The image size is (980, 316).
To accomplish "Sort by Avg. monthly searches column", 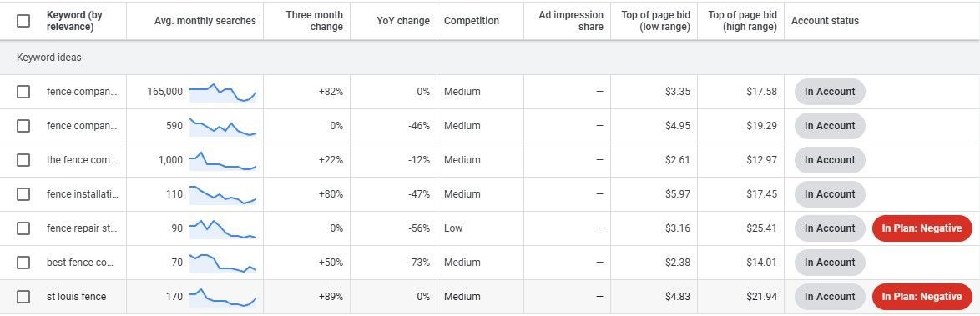I will 205,21.
